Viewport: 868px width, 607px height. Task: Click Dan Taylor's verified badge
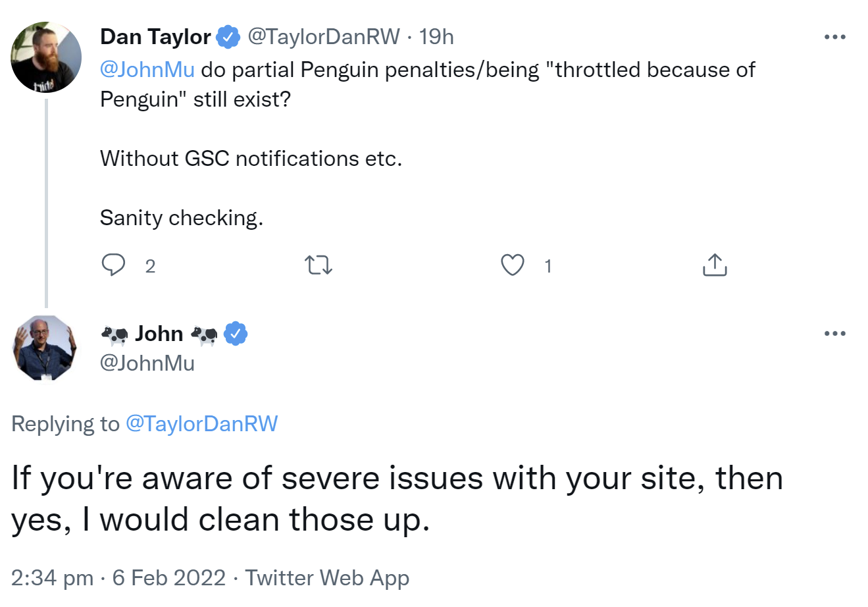click(x=228, y=37)
